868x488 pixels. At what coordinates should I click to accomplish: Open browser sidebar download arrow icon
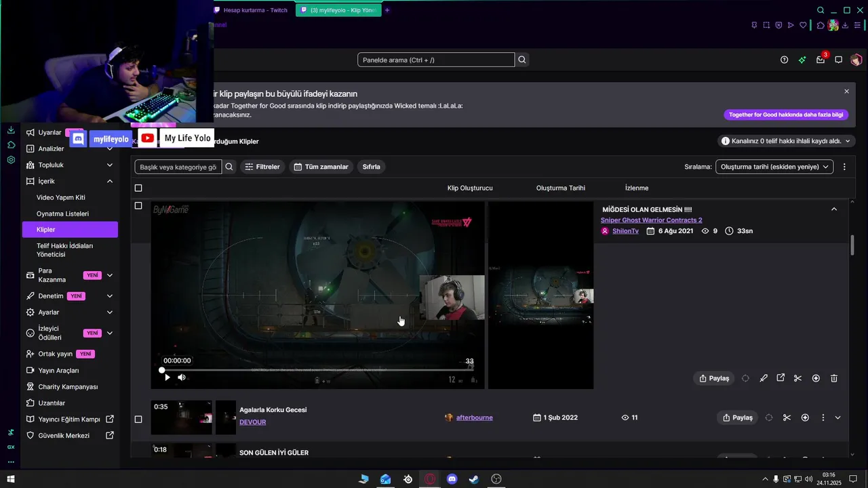11,130
